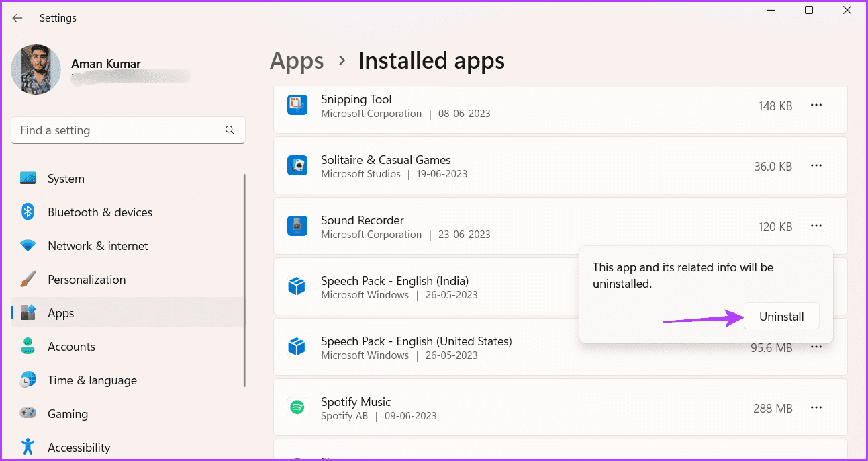The image size is (868, 461).
Task: Open Network & internet section
Action: point(128,246)
